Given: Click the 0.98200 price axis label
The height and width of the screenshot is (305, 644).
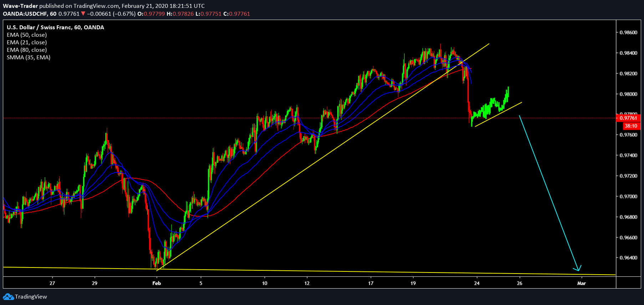Looking at the screenshot, I should point(628,74).
